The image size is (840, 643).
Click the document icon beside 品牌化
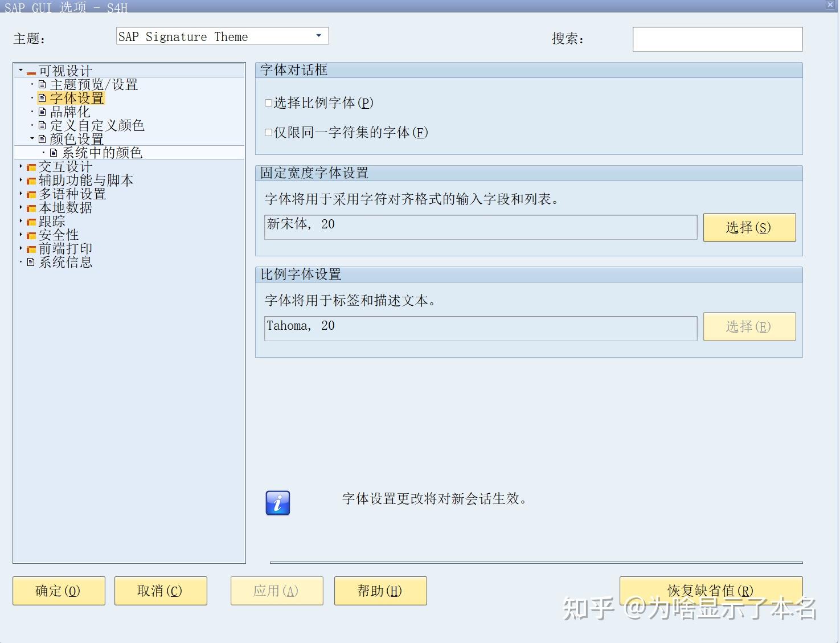pos(43,111)
